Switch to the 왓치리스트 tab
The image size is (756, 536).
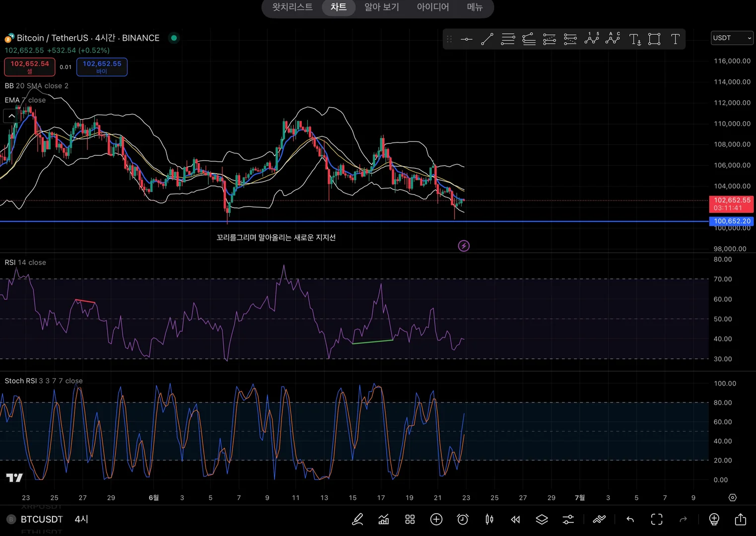(x=292, y=7)
